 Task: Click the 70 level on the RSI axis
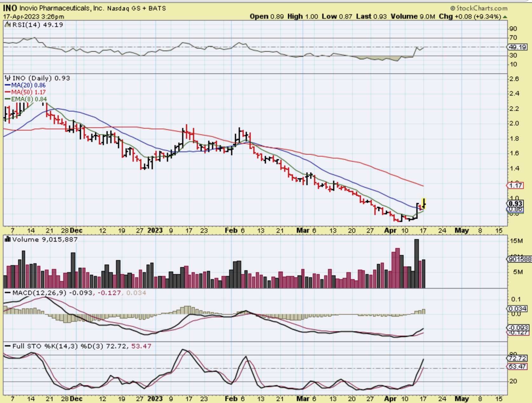pos(513,37)
